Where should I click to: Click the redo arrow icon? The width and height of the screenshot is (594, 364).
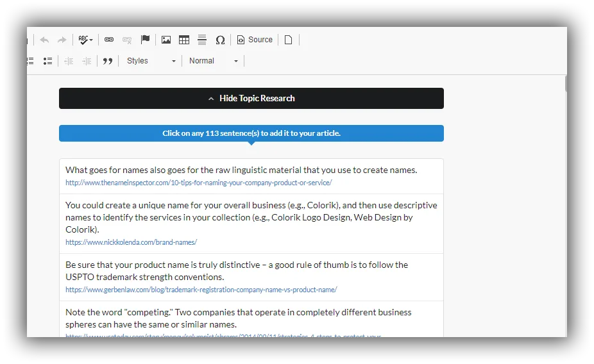point(62,40)
